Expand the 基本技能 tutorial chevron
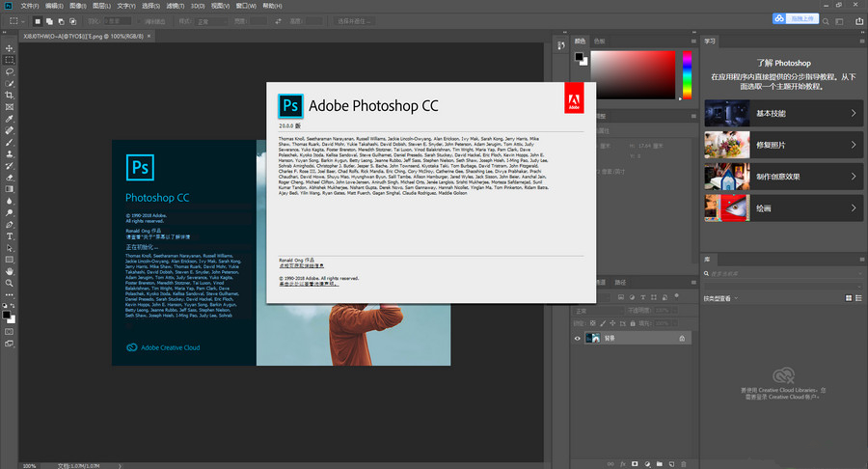Image resolution: width=868 pixels, height=469 pixels. point(854,114)
